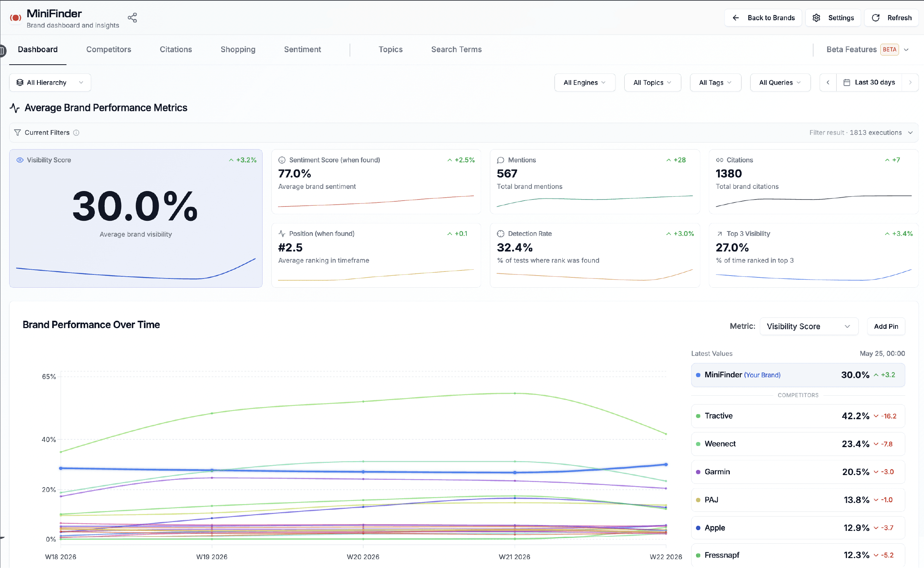Click the Tractive green point at W21 2026

click(515, 393)
